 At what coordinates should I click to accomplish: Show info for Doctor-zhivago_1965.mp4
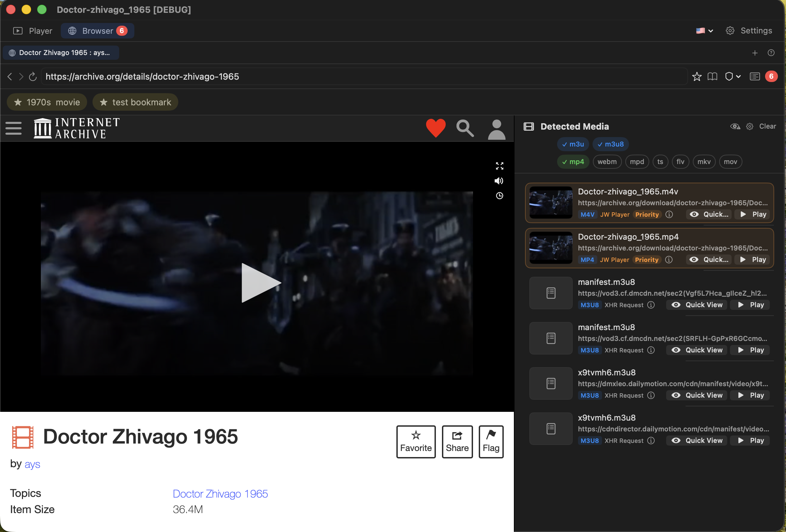click(x=669, y=260)
